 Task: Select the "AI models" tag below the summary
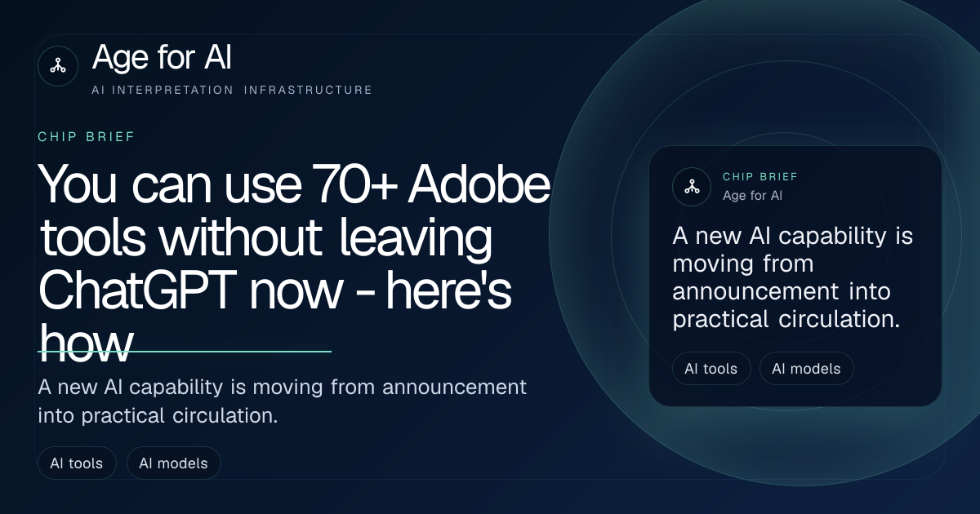[173, 463]
